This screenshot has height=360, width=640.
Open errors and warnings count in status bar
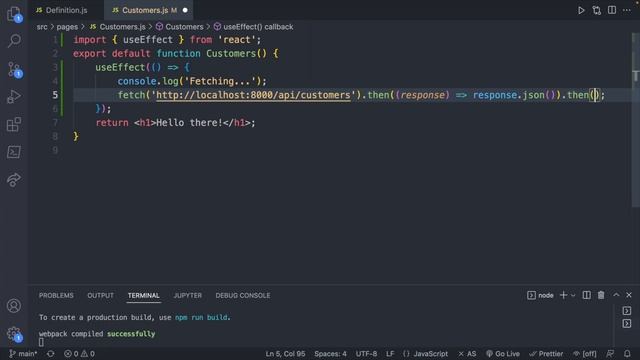point(79,353)
